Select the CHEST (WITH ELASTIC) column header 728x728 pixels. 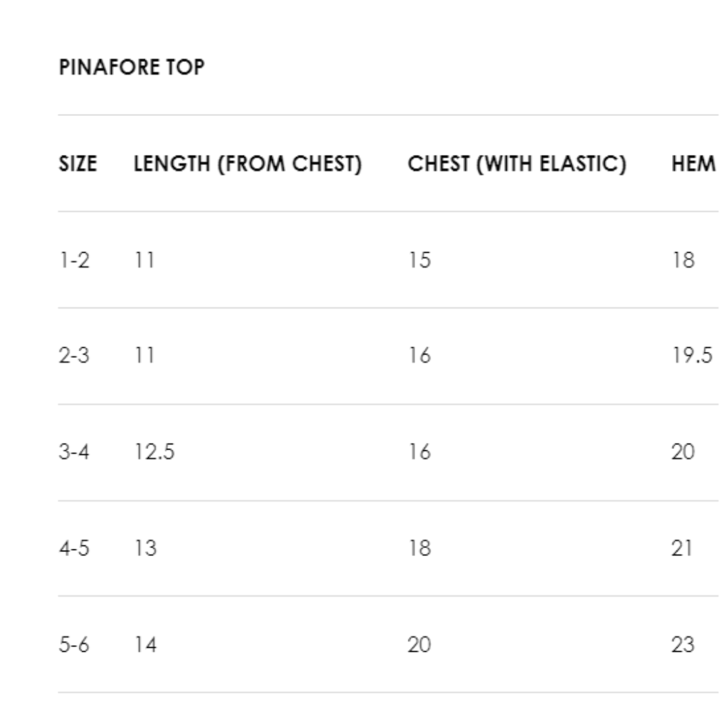point(516,164)
